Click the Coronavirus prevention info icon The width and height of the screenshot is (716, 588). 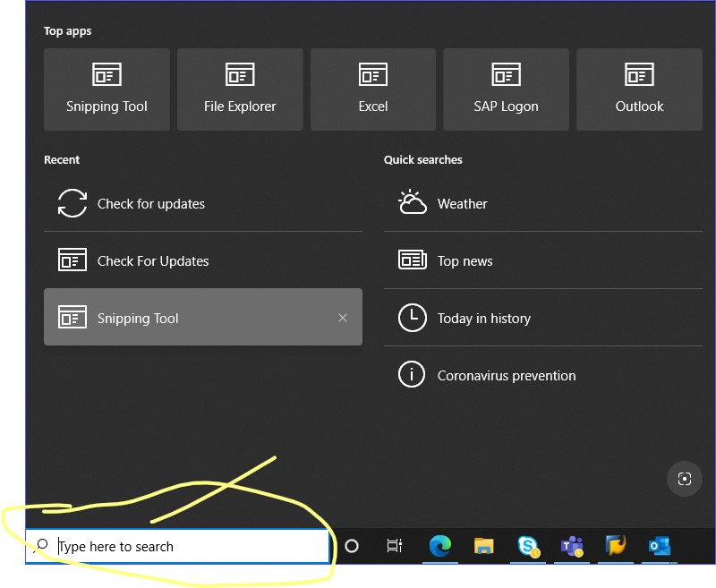click(x=412, y=374)
